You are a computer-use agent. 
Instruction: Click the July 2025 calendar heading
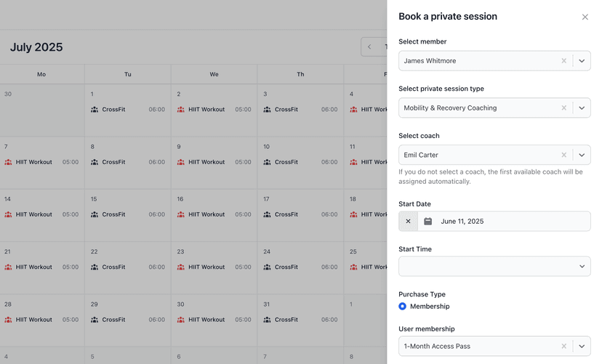36,47
